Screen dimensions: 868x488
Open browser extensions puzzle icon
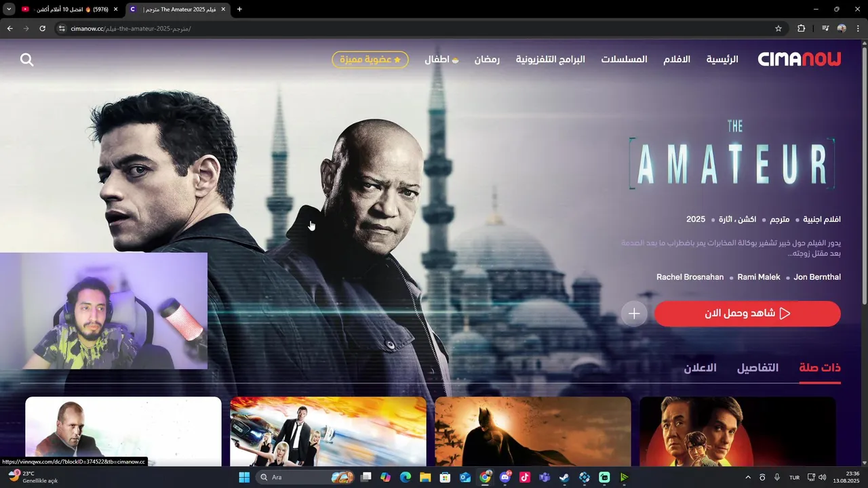coord(802,28)
